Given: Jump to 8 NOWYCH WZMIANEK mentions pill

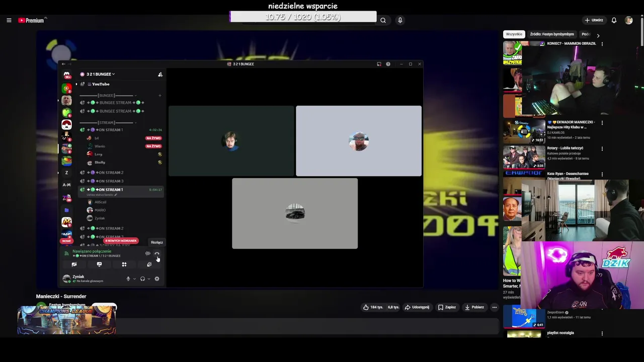Looking at the screenshot, I should pos(121,241).
